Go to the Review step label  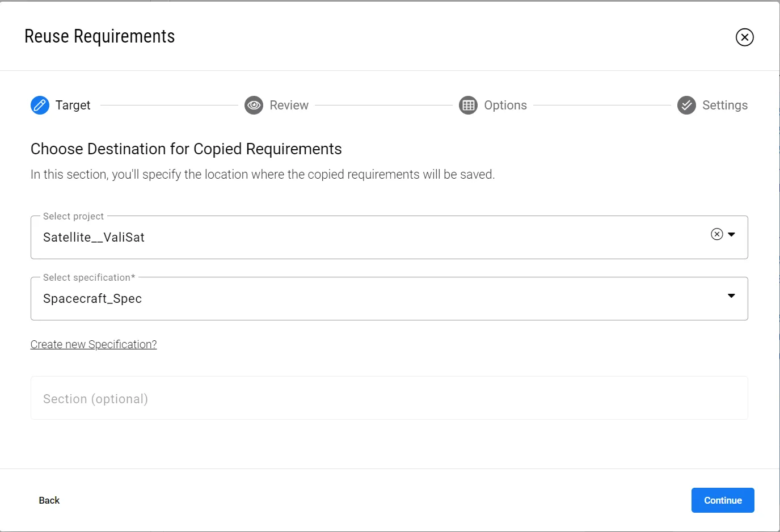click(289, 105)
